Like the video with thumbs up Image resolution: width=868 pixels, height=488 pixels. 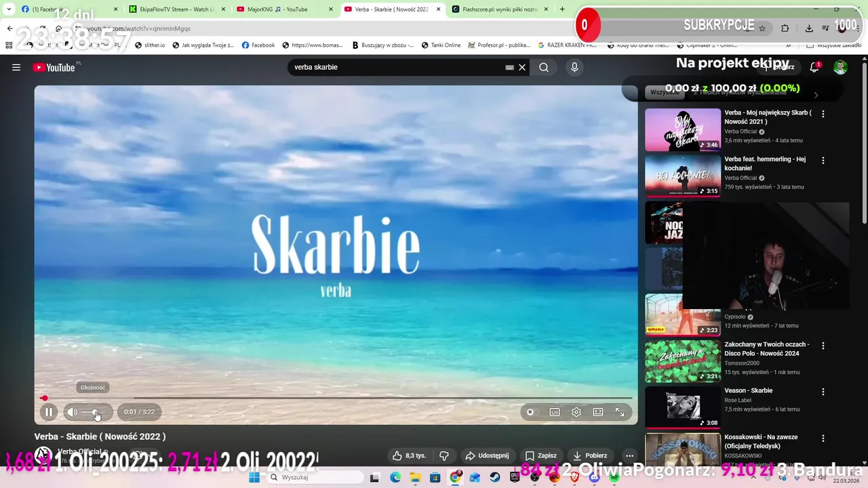coord(409,455)
